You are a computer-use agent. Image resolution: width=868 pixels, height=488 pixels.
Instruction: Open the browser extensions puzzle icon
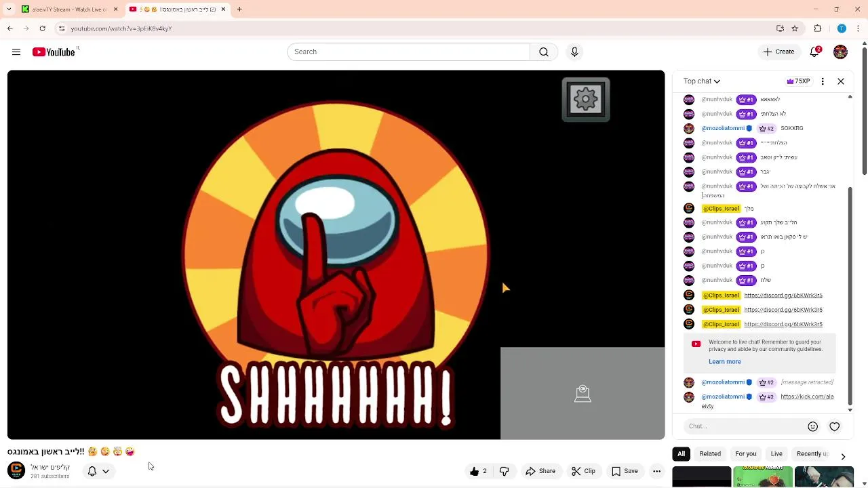pos(818,28)
